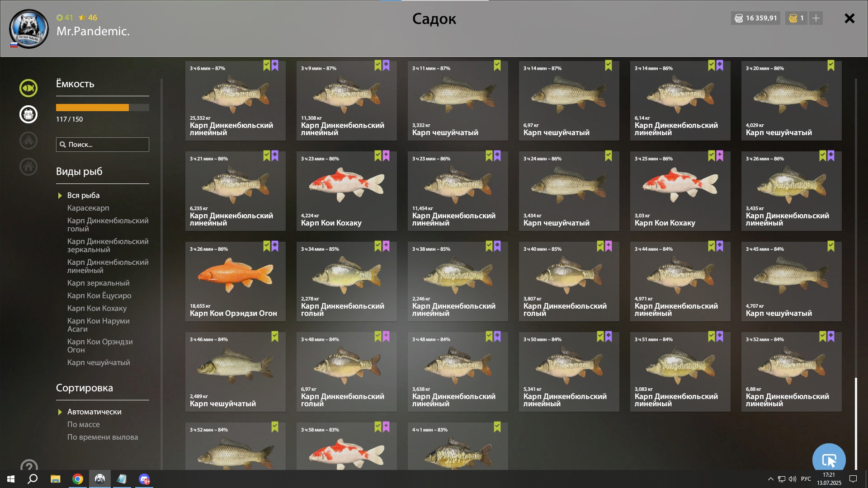This screenshot has height=488, width=868.
Task: Choose Автоматически sorting option
Action: pos(94,412)
